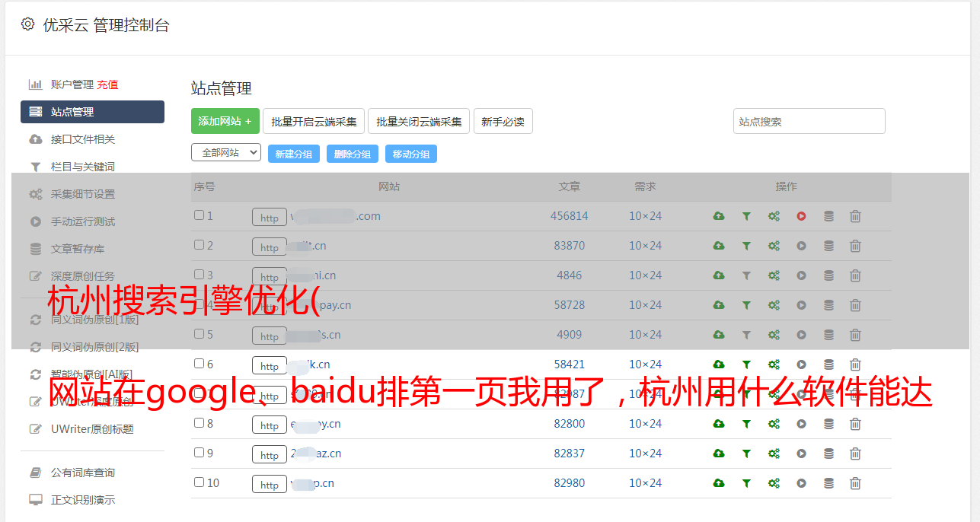Image resolution: width=980 pixels, height=522 pixels.
Task: Click database icon in row 3
Action: pyautogui.click(x=828, y=275)
